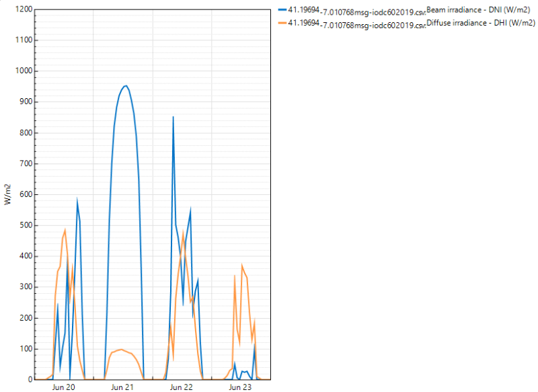The height and width of the screenshot is (392, 538).
Task: Click the blue DNI peak on Jun 20
Action: 77,200
